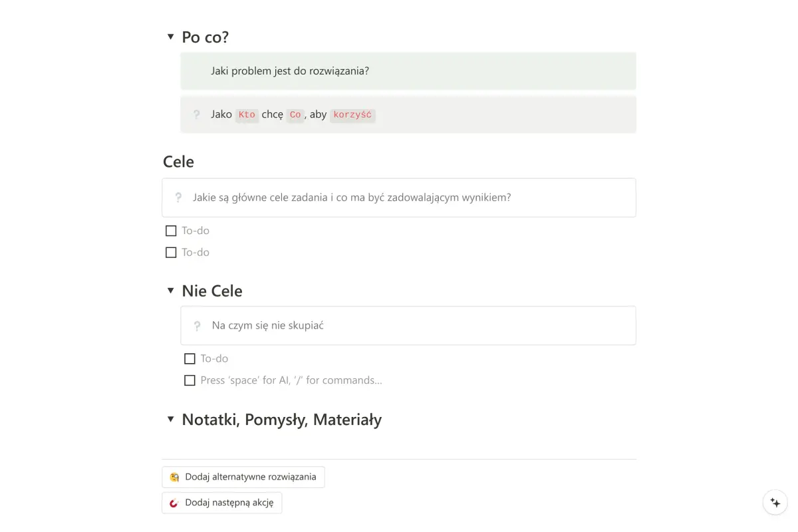The width and height of the screenshot is (798, 532).
Task: Collapse the 'Notatki, Pomysły, Materiały' section
Action: [x=170, y=420]
